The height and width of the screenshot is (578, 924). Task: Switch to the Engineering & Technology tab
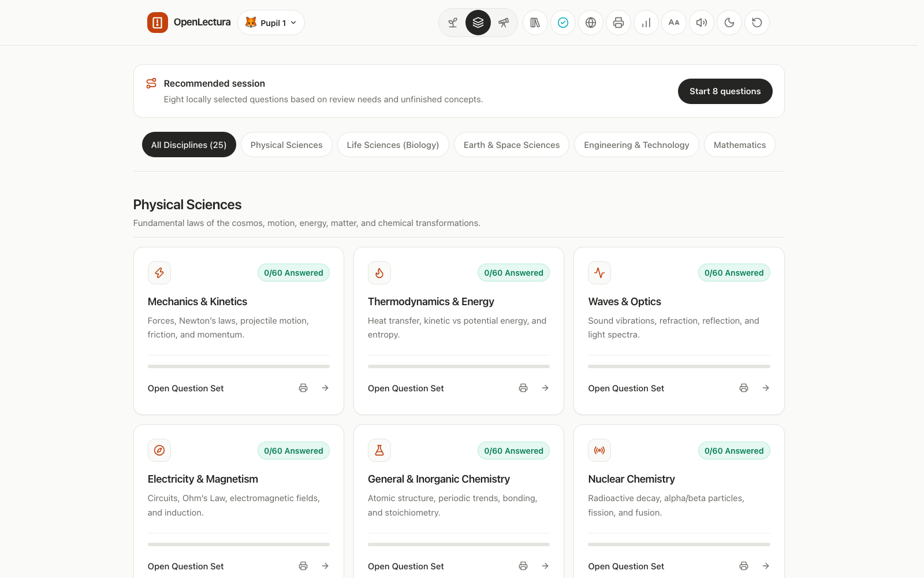click(x=636, y=144)
